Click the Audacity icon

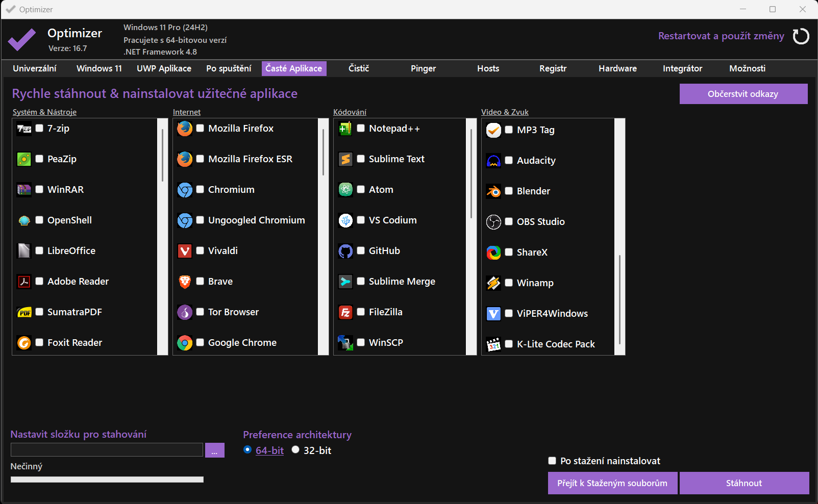click(493, 161)
